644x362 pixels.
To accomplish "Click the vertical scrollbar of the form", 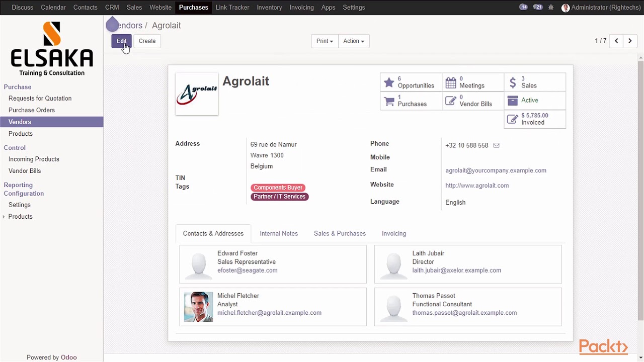I will point(640,191).
